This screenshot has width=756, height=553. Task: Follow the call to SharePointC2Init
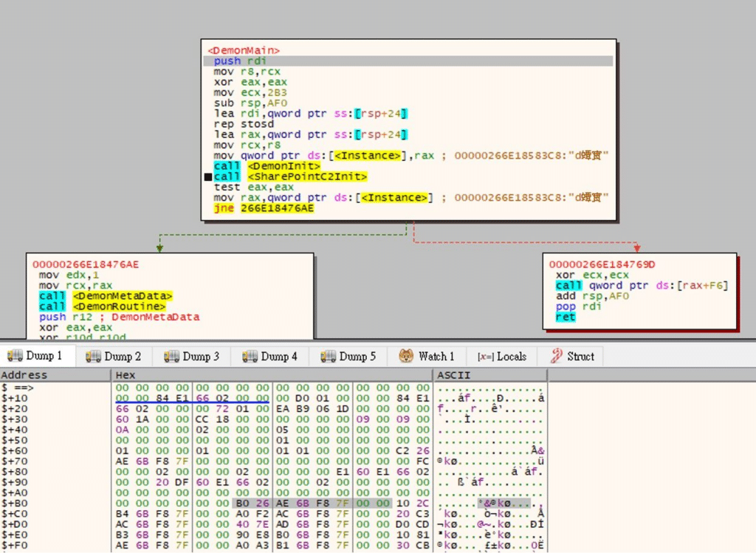click(290, 176)
